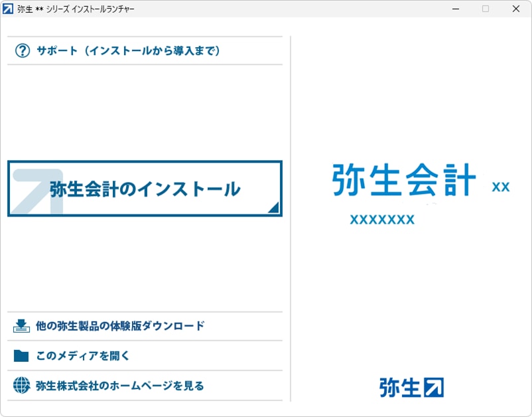This screenshot has height=417, width=532.
Task: Select このメディアを開く
Action: click(83, 356)
